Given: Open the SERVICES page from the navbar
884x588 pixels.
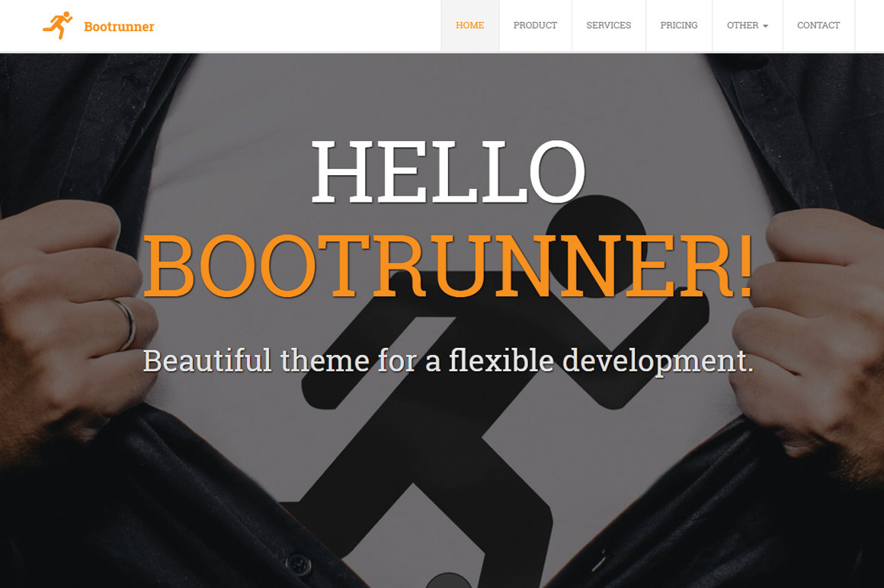Looking at the screenshot, I should tap(609, 25).
